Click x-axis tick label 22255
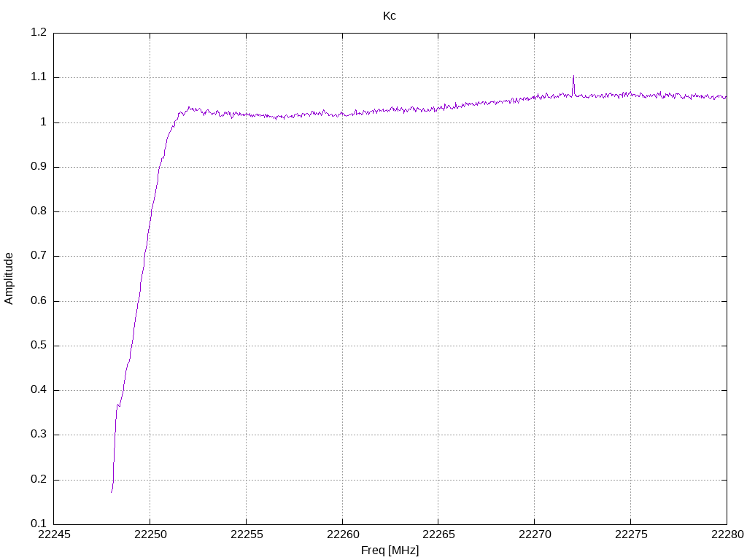The width and height of the screenshot is (747, 560). (247, 534)
